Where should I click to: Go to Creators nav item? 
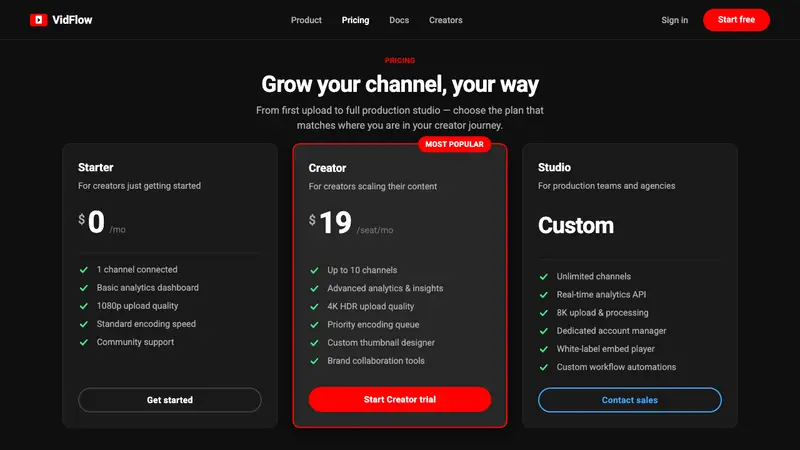pos(445,20)
